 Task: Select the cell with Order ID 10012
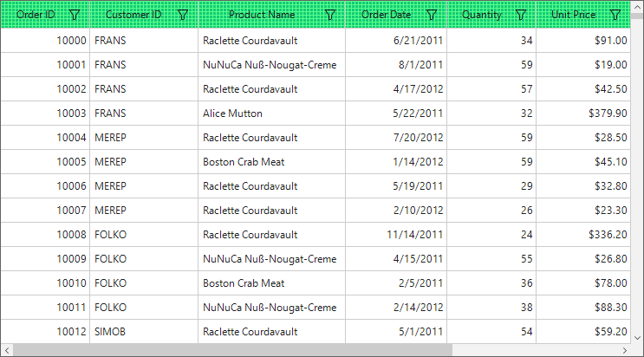[x=45, y=331]
